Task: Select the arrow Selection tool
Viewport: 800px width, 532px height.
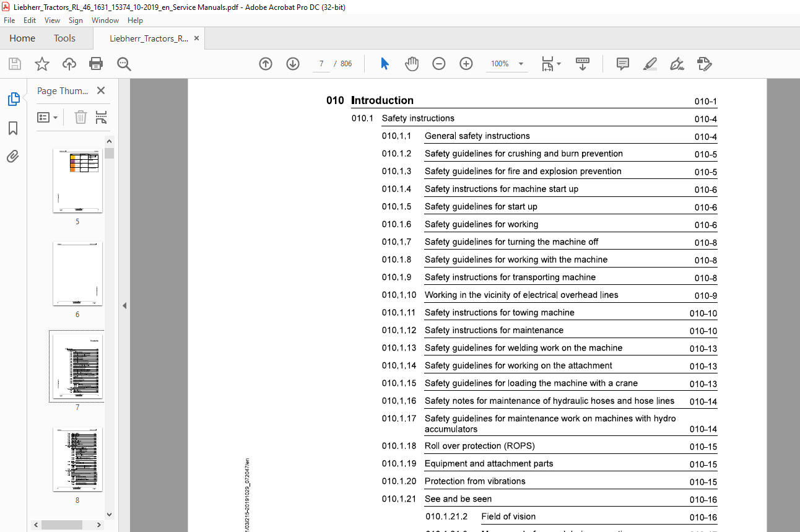Action: [385, 64]
